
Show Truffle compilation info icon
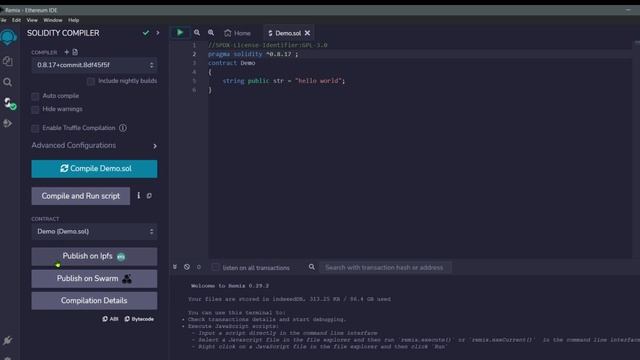[123, 128]
